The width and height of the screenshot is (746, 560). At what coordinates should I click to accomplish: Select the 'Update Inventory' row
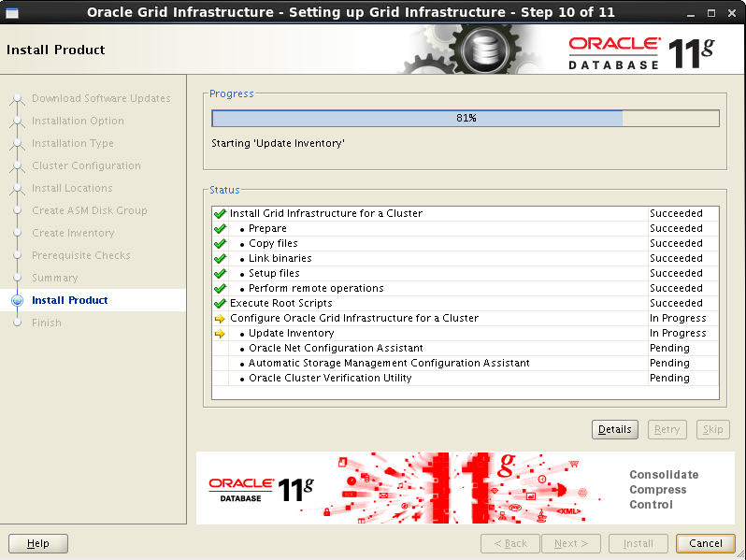coord(466,333)
